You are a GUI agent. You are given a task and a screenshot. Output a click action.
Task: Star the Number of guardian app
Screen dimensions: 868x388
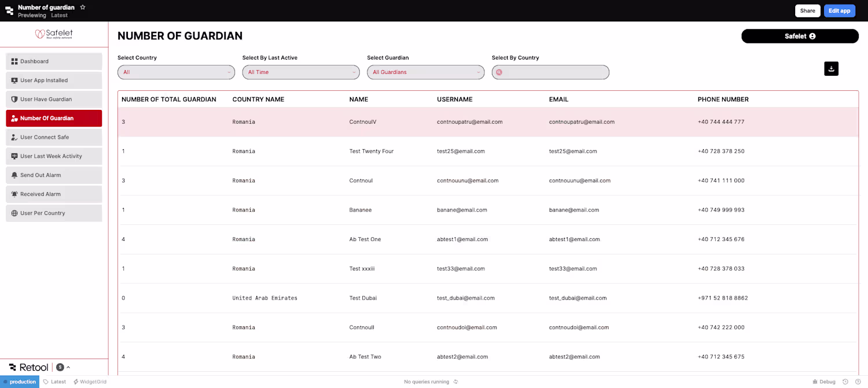coord(83,7)
